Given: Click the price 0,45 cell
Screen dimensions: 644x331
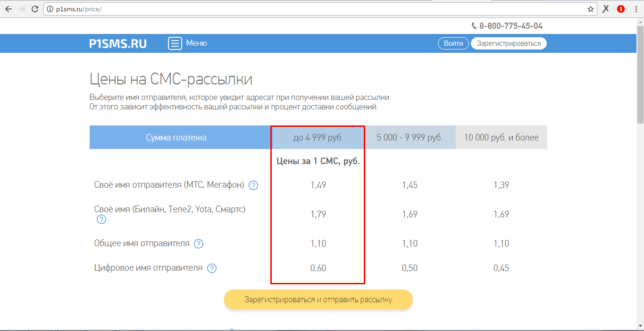Looking at the screenshot, I should point(501,268).
